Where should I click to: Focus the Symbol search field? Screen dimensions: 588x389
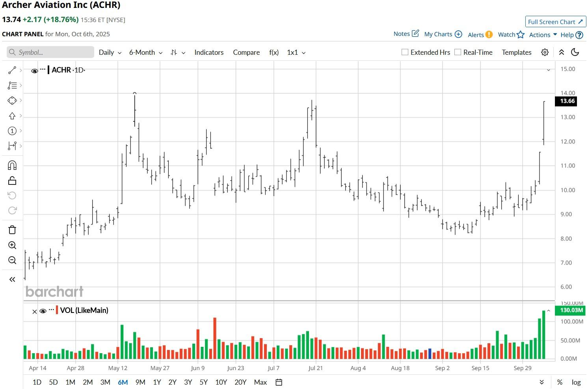click(x=50, y=52)
